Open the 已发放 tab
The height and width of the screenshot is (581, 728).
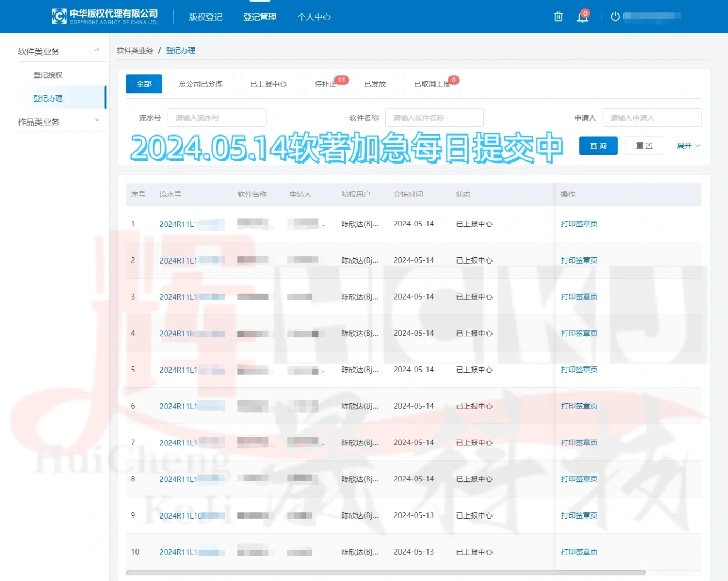tap(375, 83)
